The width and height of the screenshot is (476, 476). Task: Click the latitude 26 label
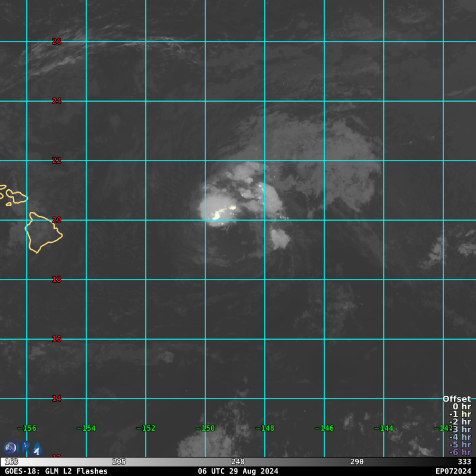tap(57, 42)
